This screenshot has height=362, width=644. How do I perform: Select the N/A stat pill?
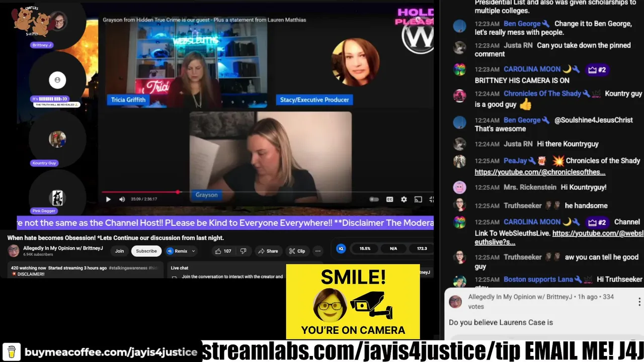tap(393, 248)
